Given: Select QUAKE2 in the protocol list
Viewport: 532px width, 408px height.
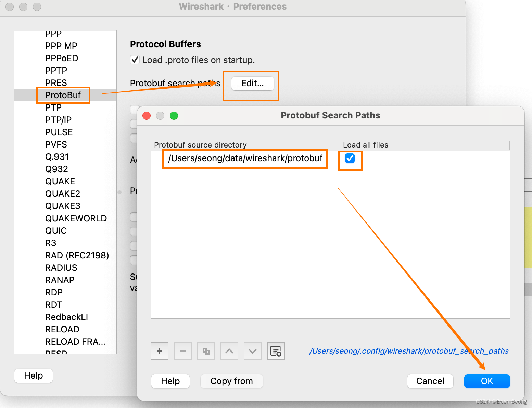Looking at the screenshot, I should (65, 194).
